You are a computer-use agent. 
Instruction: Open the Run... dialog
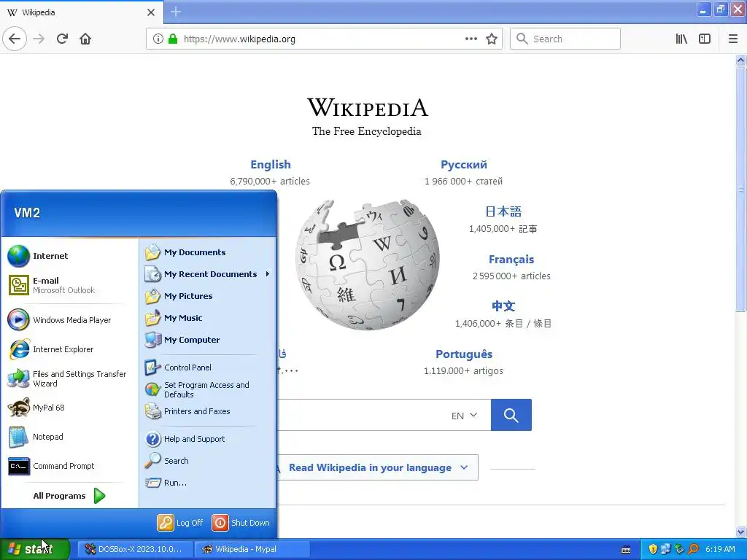[208, 483]
